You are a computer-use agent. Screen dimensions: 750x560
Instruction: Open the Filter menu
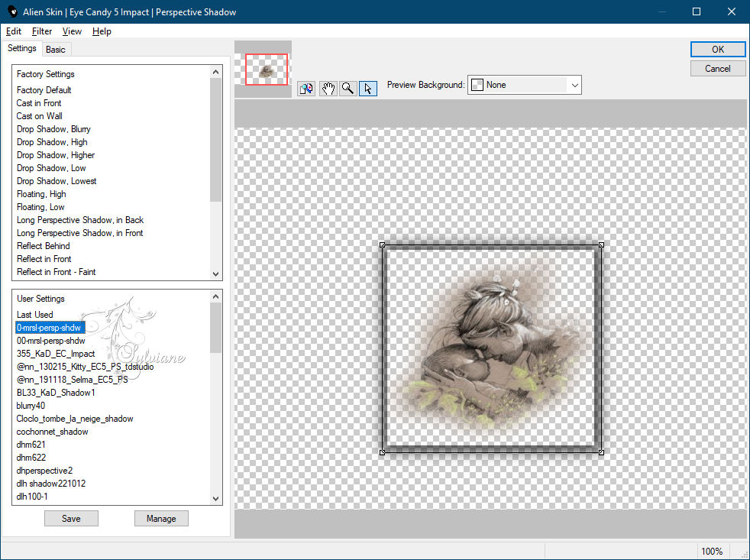(x=42, y=31)
